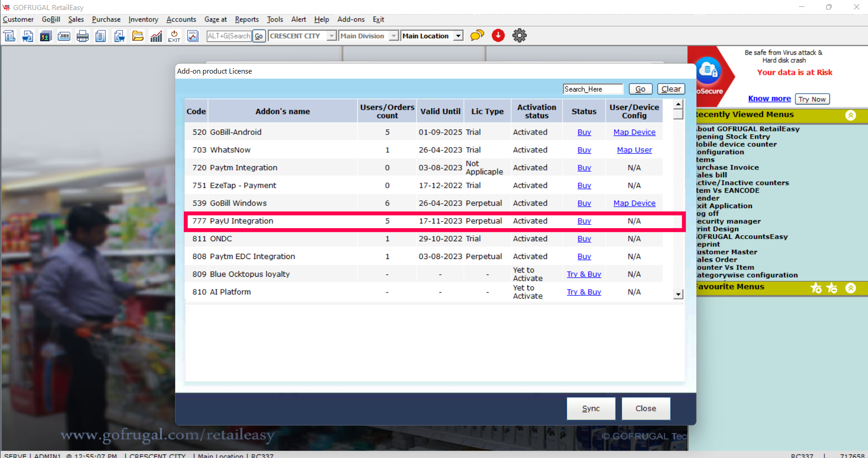The height and width of the screenshot is (458, 868).
Task: Click Try & Buy for Blue Ocktopus loyalty
Action: click(x=584, y=274)
